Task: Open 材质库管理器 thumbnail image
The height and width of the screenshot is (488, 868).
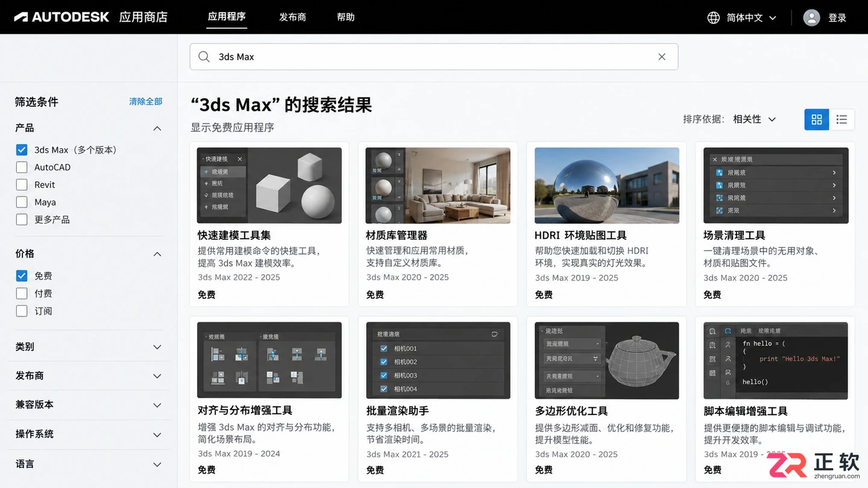Action: (x=438, y=186)
